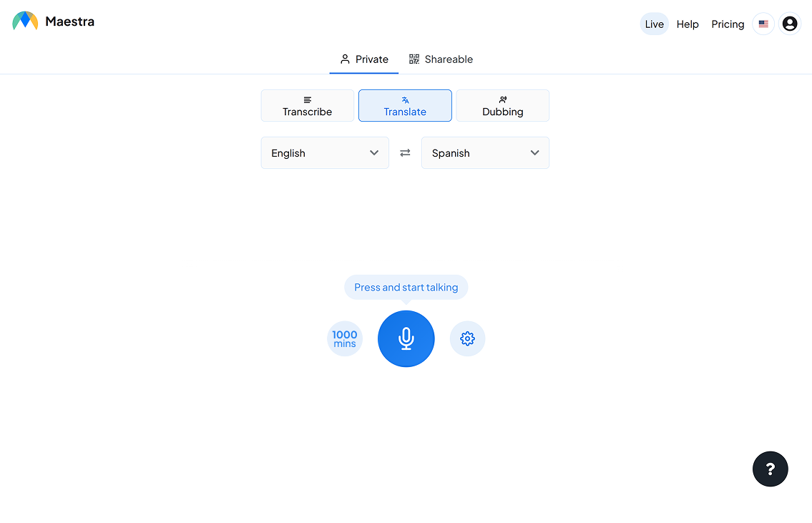This screenshot has width=812, height=523.
Task: Check remaining minutes on the 1000 mins badge
Action: [x=344, y=338]
